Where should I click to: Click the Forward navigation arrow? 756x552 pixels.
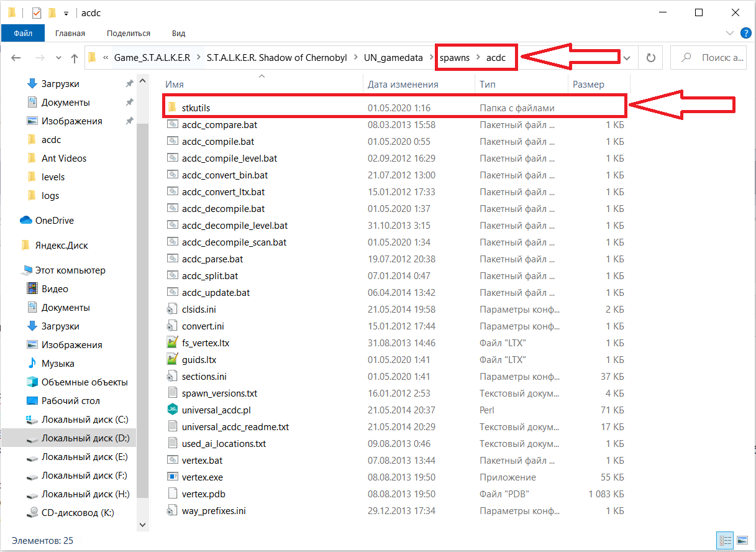point(39,58)
